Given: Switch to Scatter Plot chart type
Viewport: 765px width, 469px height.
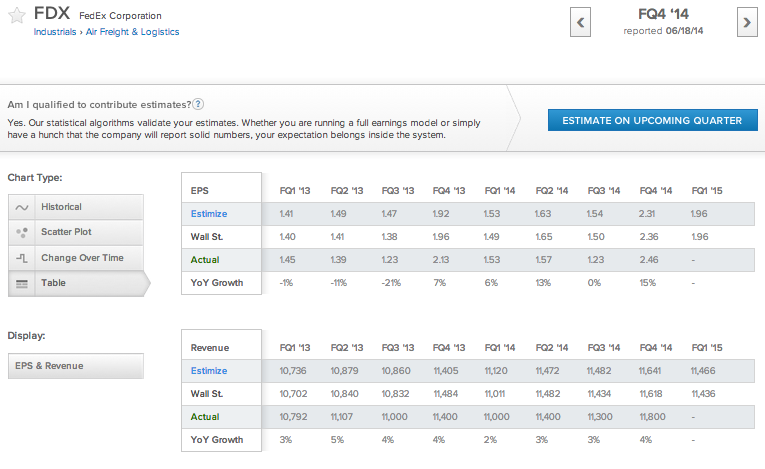Looking at the screenshot, I should click(76, 232).
